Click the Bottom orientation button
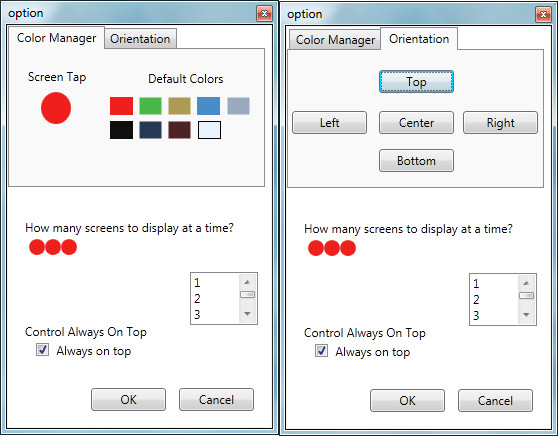This screenshot has width=560, height=436. [416, 161]
